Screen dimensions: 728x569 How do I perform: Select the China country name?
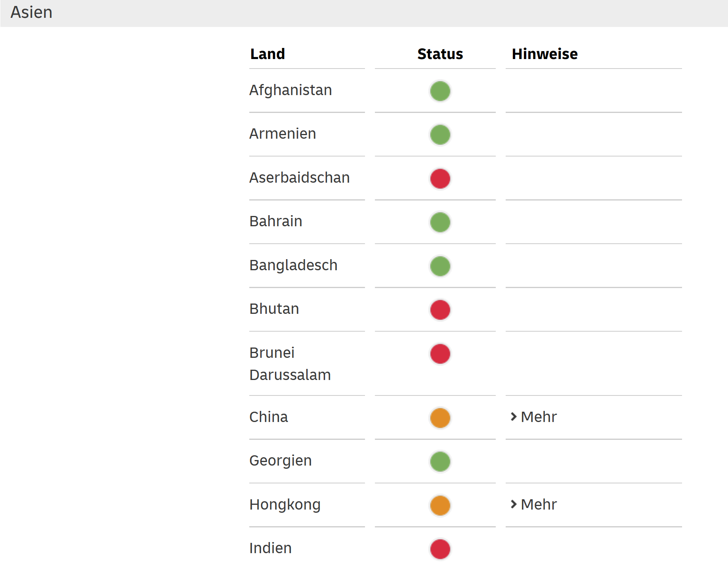269,417
